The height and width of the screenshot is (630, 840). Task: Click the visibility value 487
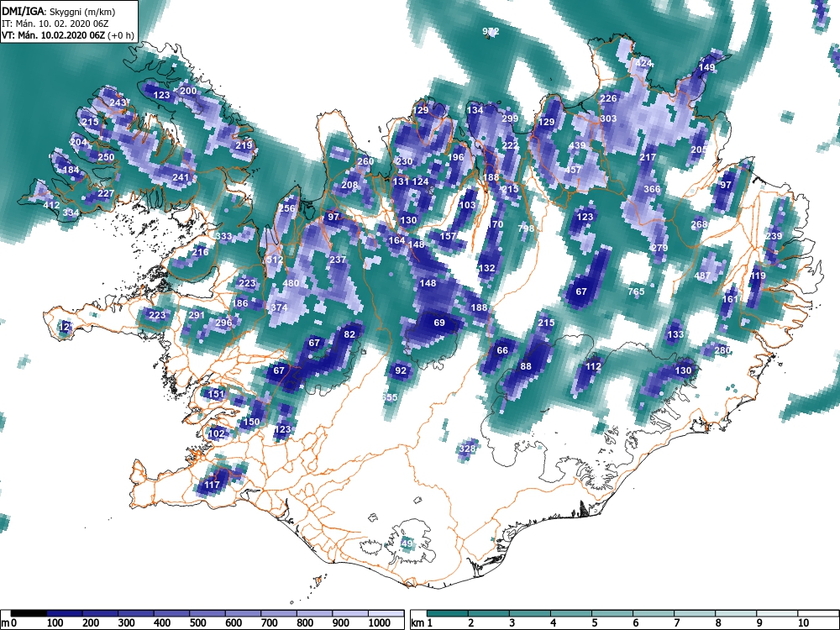[x=703, y=276]
